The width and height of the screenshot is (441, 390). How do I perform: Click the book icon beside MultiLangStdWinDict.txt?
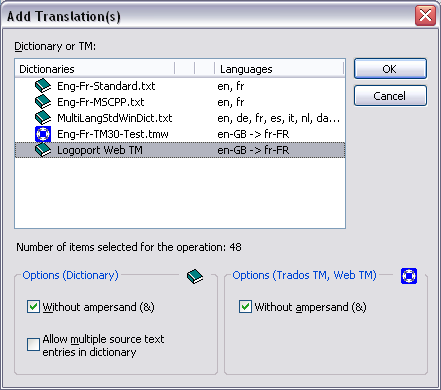[43, 118]
